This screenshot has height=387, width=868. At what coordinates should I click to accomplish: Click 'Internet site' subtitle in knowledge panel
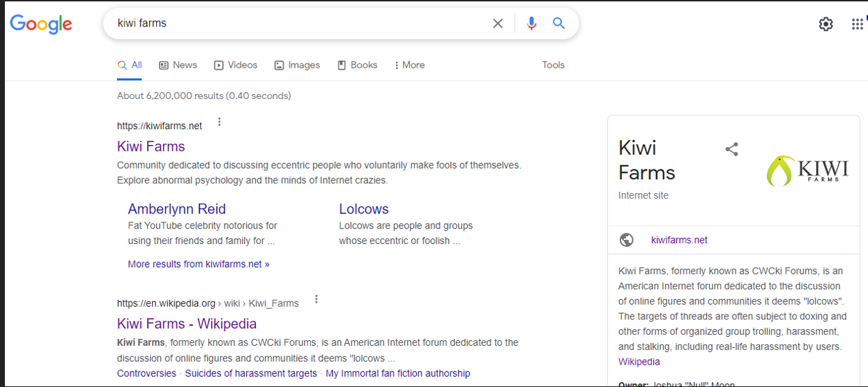[644, 196]
